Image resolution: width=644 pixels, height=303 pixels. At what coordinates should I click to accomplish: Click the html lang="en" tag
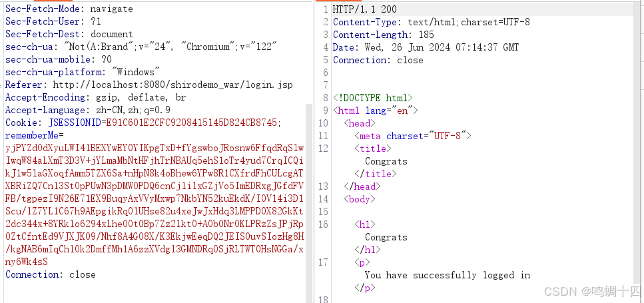[376, 111]
